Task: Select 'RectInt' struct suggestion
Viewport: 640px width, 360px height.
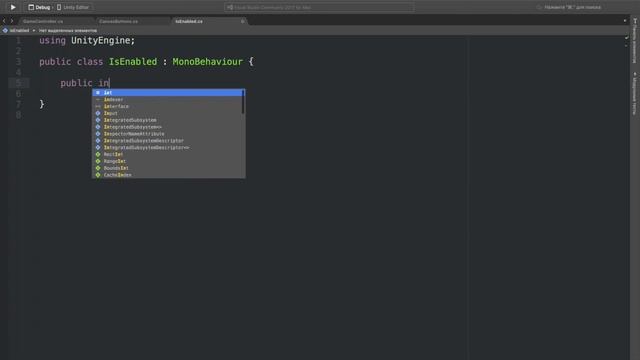Action: point(168,154)
